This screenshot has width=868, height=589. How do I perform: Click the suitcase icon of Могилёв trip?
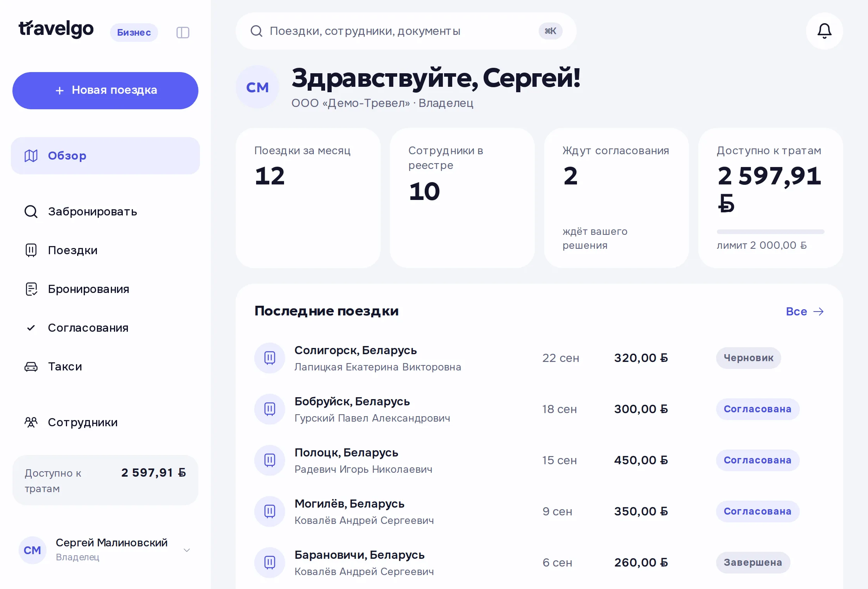tap(270, 511)
